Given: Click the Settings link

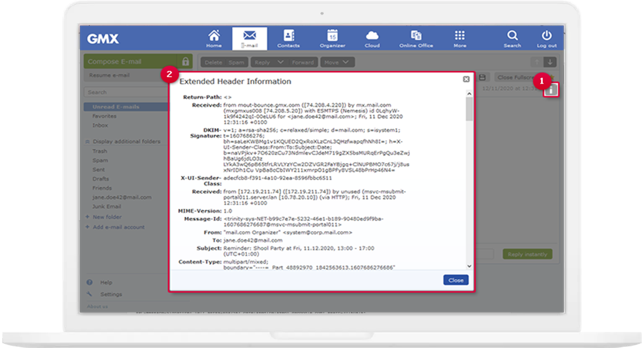Looking at the screenshot, I should click(111, 294).
